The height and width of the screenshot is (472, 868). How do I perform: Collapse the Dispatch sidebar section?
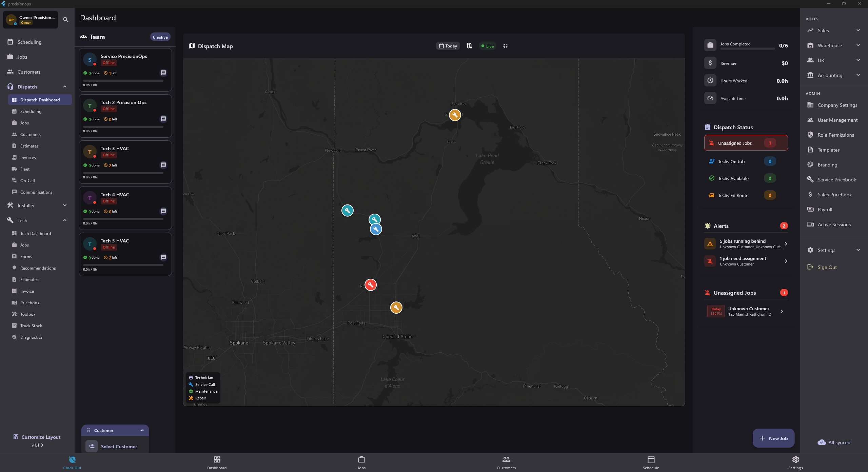click(65, 87)
